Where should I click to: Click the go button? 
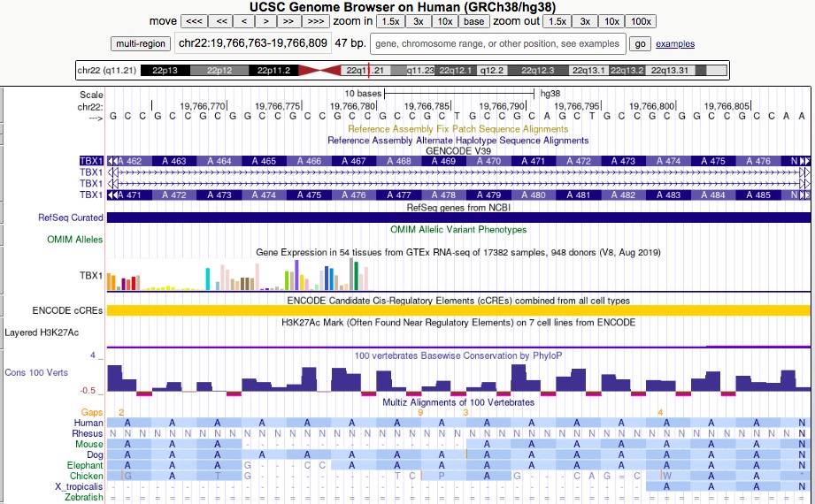[640, 43]
